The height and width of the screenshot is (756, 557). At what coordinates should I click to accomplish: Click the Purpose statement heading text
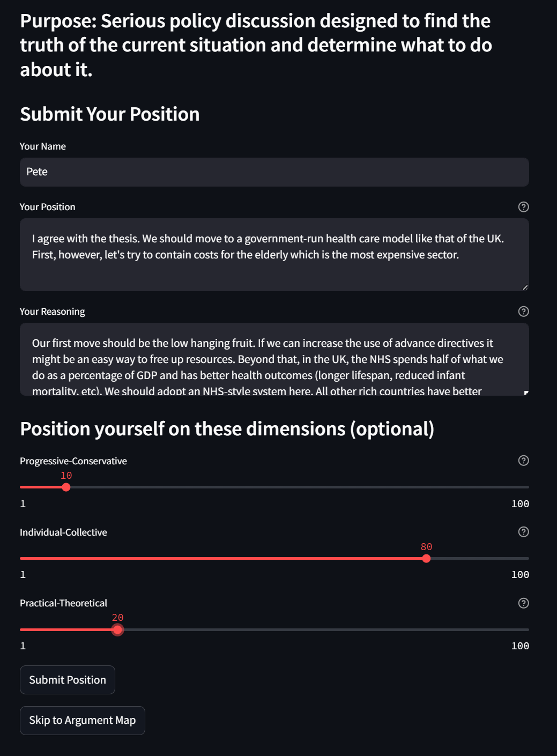256,45
